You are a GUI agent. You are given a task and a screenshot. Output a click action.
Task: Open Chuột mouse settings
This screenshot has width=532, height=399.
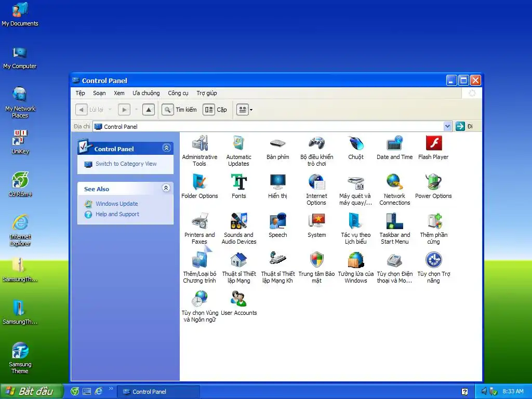point(355,148)
